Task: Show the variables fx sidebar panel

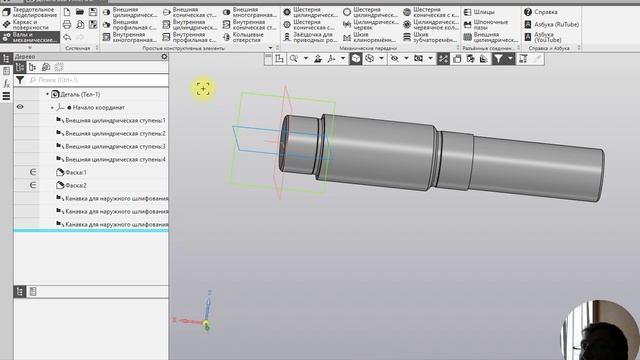Action: coord(6,84)
